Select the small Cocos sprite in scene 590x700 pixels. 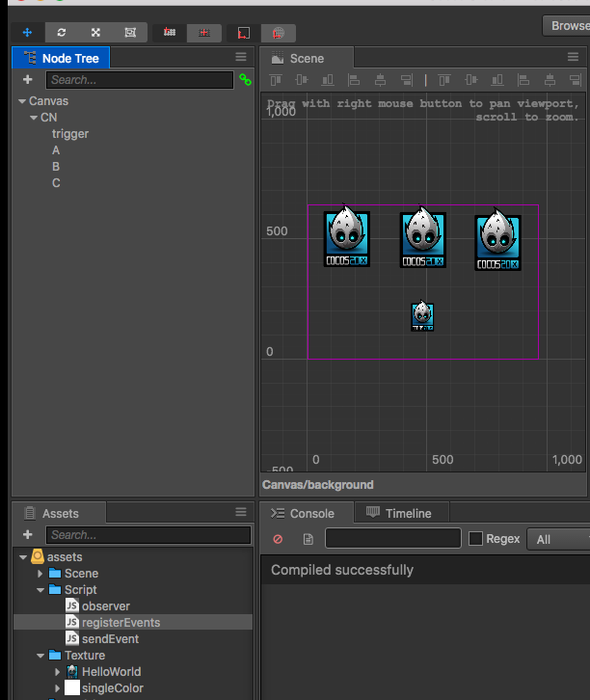[x=422, y=316]
